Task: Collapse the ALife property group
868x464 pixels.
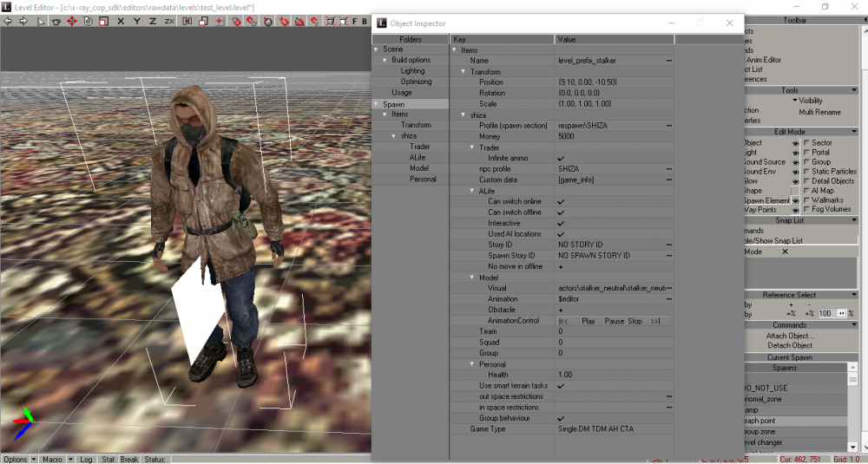Action: (x=473, y=191)
